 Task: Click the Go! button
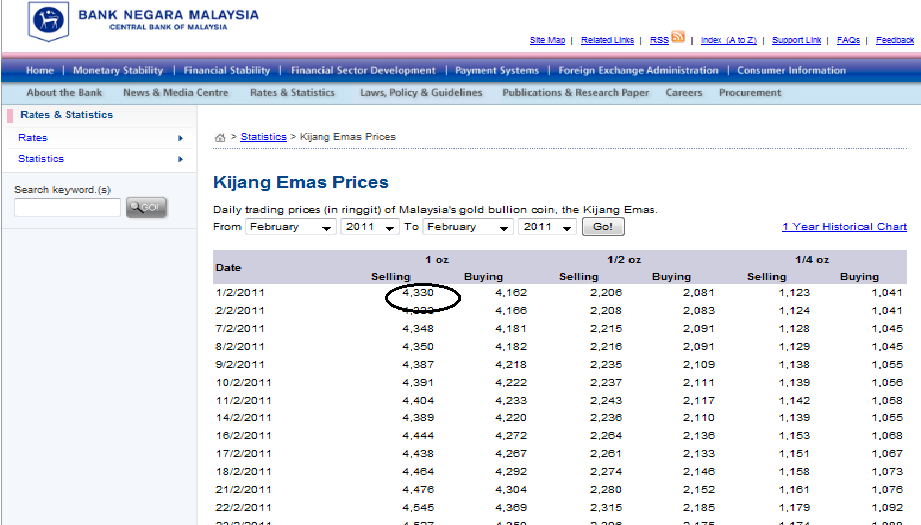point(603,227)
